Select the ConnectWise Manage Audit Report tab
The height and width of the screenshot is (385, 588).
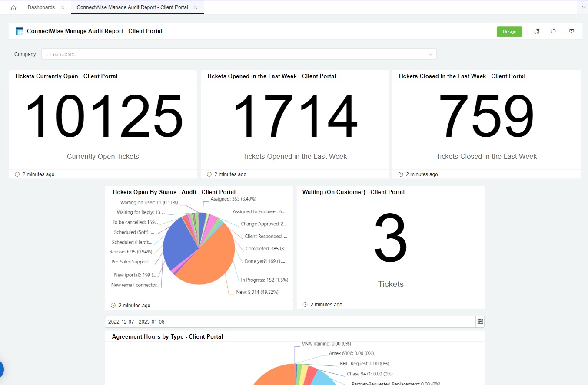[132, 7]
